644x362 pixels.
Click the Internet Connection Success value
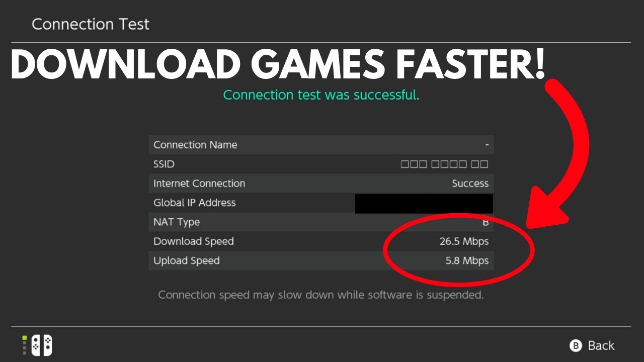(470, 184)
